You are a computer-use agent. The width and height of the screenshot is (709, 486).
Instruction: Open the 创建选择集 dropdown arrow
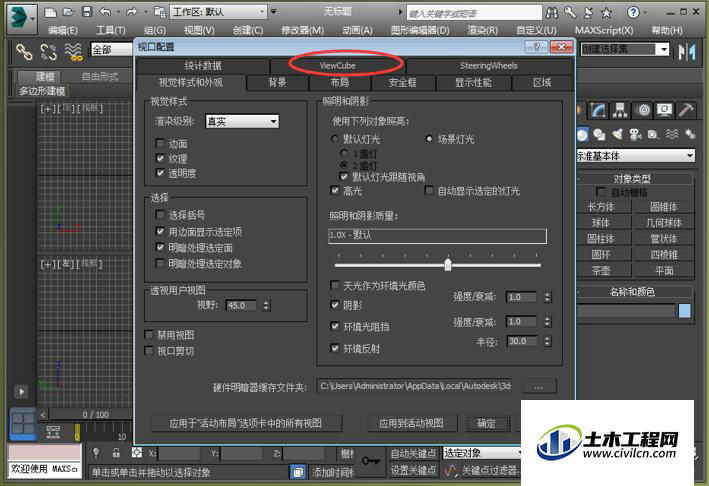pos(663,49)
